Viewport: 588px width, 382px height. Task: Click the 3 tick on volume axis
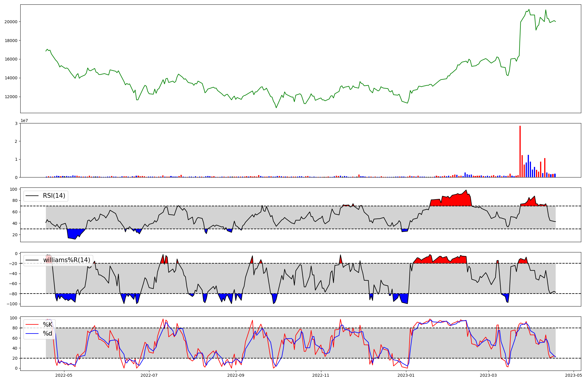pos(16,123)
